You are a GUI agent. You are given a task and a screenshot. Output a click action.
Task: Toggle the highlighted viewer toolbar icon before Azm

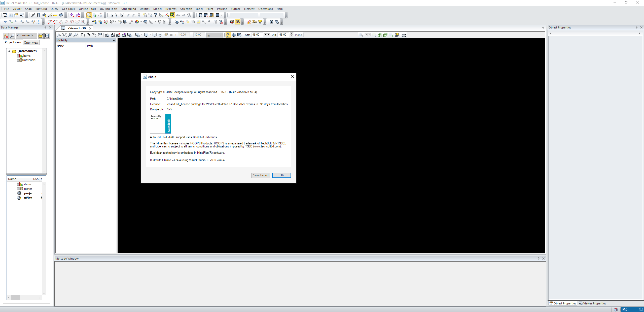pyautogui.click(x=228, y=35)
